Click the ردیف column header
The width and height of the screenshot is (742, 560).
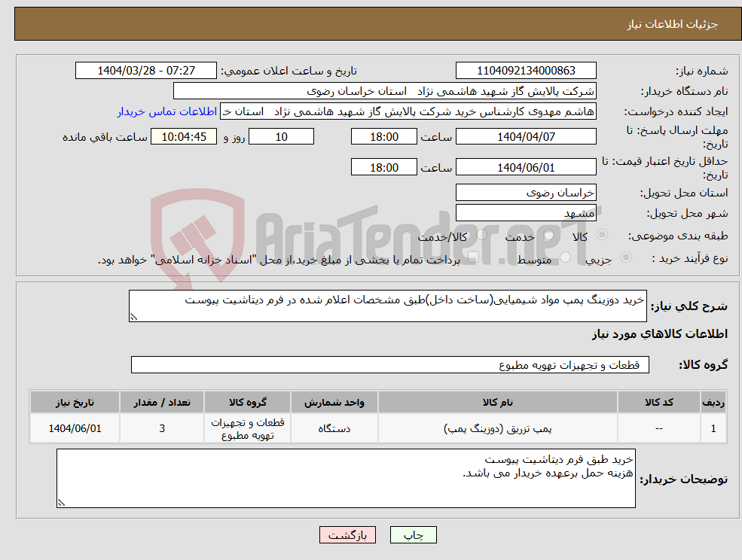coord(713,402)
